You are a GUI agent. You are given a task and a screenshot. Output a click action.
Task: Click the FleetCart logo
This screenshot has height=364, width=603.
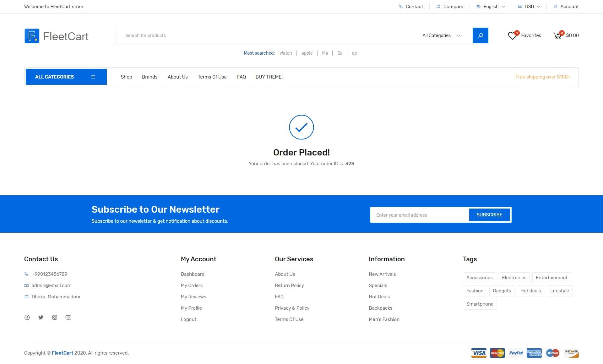pyautogui.click(x=56, y=36)
